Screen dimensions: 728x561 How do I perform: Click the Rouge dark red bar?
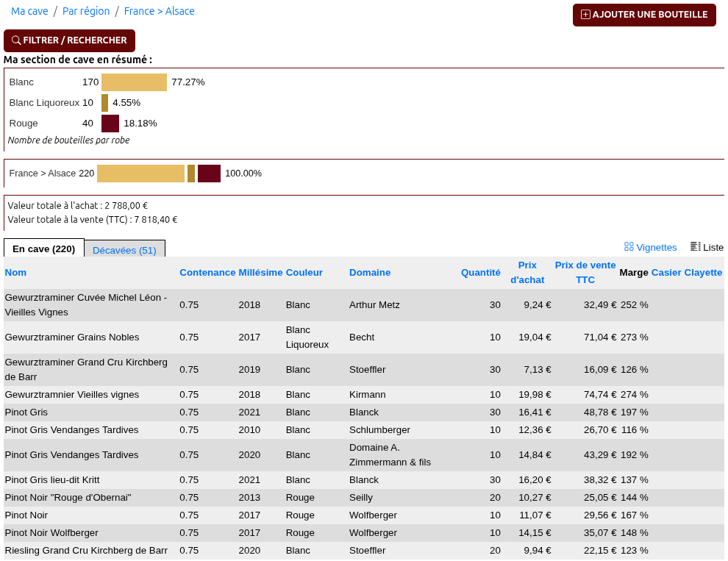pos(110,124)
